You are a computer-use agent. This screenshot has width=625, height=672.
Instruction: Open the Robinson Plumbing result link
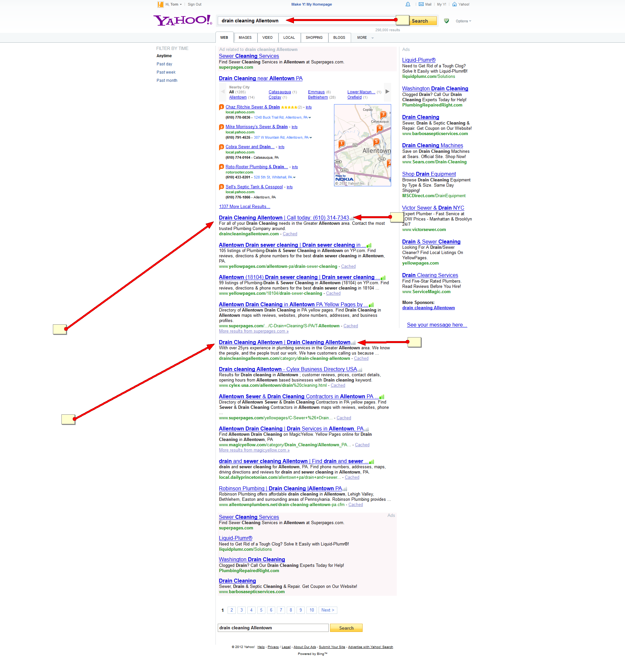(x=280, y=489)
